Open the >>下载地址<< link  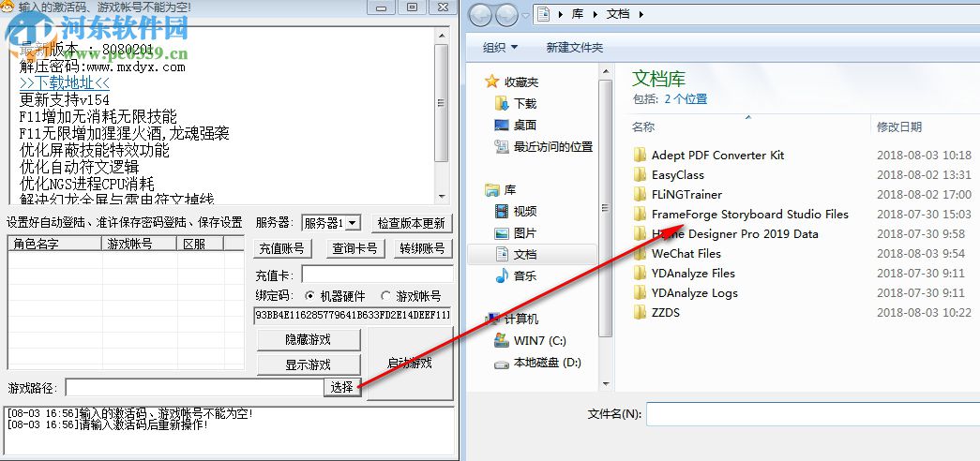coord(65,82)
